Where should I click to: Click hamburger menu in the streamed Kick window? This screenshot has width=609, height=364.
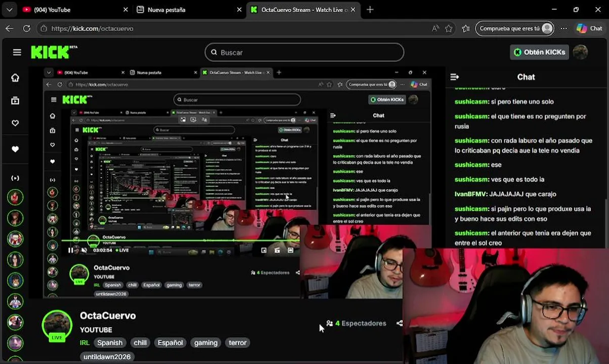54,100
